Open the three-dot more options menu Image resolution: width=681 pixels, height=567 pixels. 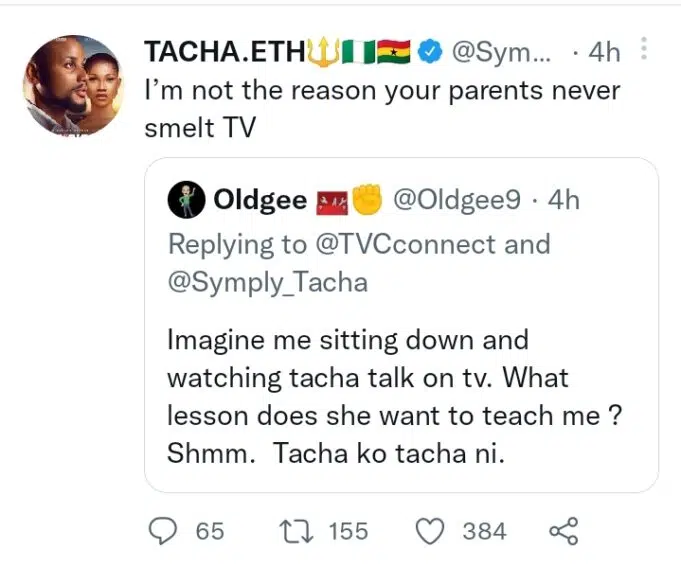click(x=644, y=48)
